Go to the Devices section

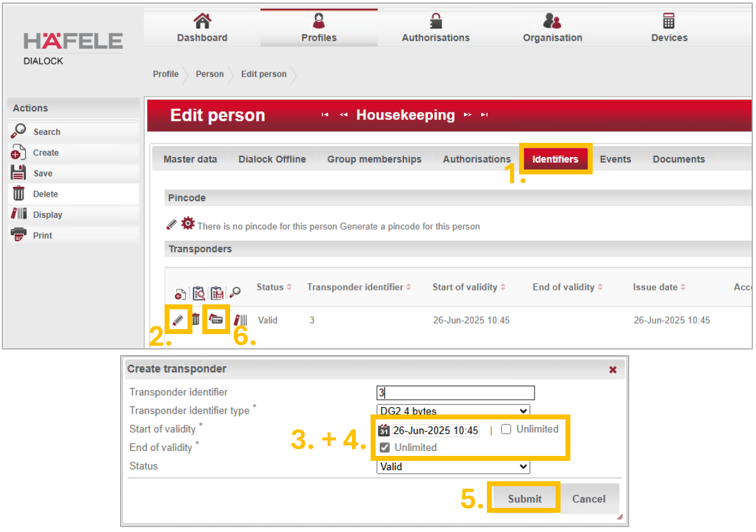pyautogui.click(x=669, y=28)
